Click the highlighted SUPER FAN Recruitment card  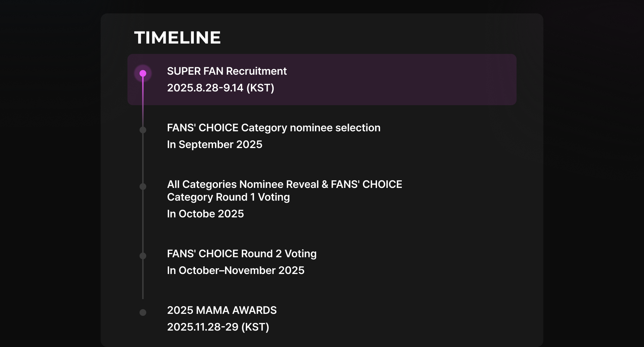322,80
